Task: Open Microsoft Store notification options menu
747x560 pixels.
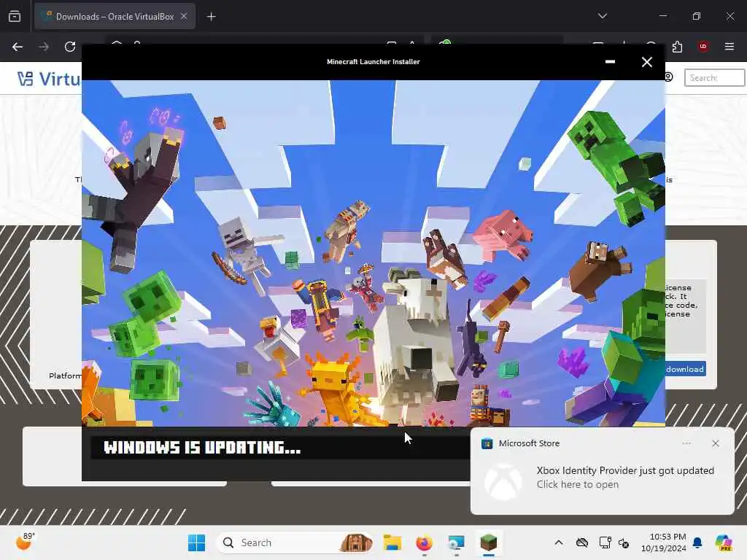Action: [686, 443]
